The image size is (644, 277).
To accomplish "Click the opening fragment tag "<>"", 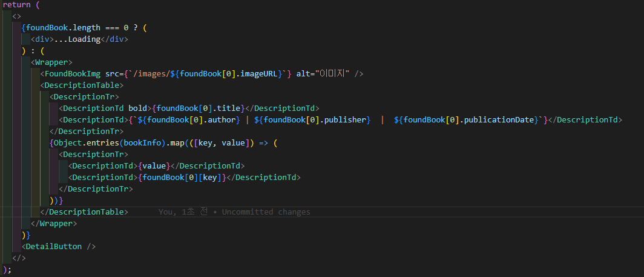I will [17, 16].
